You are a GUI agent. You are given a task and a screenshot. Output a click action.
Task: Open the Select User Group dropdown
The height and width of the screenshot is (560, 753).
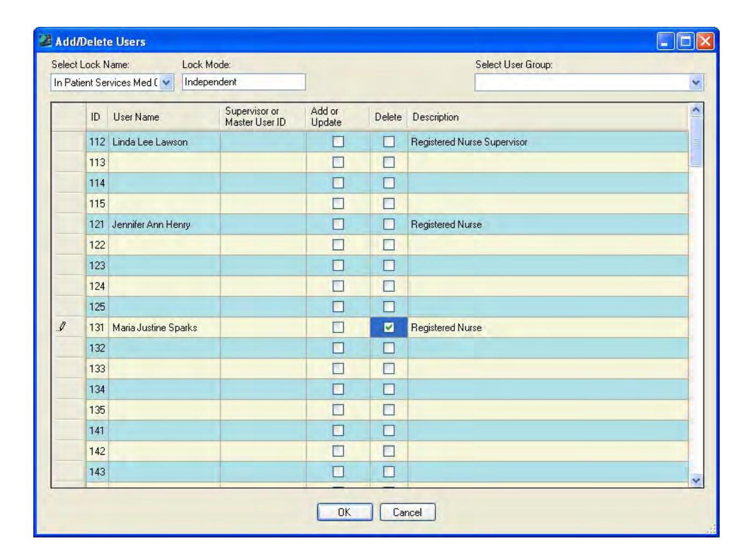(696, 83)
